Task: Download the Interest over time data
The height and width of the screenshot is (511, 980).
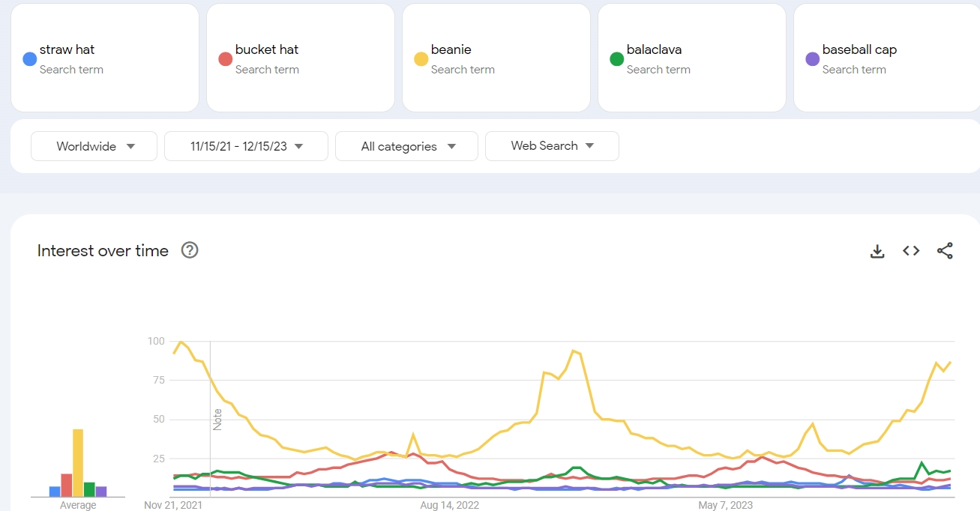Action: pyautogui.click(x=877, y=251)
